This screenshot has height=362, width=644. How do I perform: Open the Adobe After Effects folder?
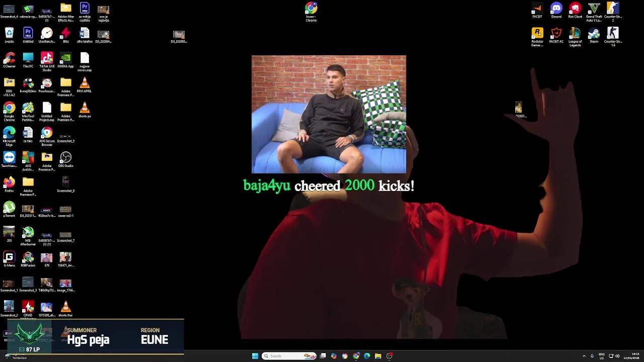pos(66,12)
